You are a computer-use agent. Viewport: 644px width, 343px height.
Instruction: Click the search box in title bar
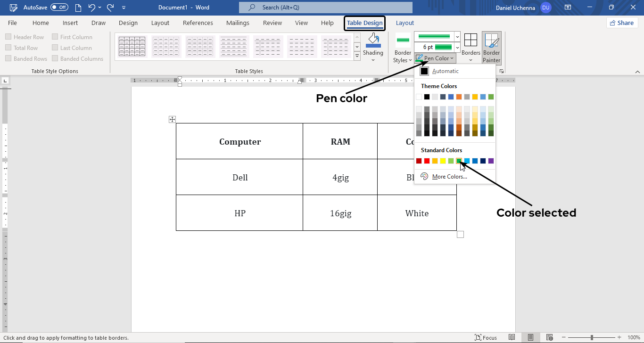click(325, 8)
